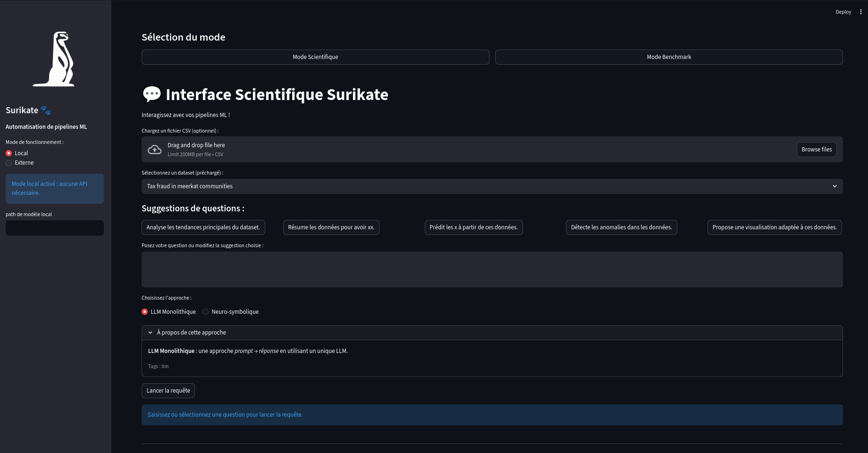The width and height of the screenshot is (868, 453).
Task: Click the Sélection du mode heading
Action: point(183,37)
